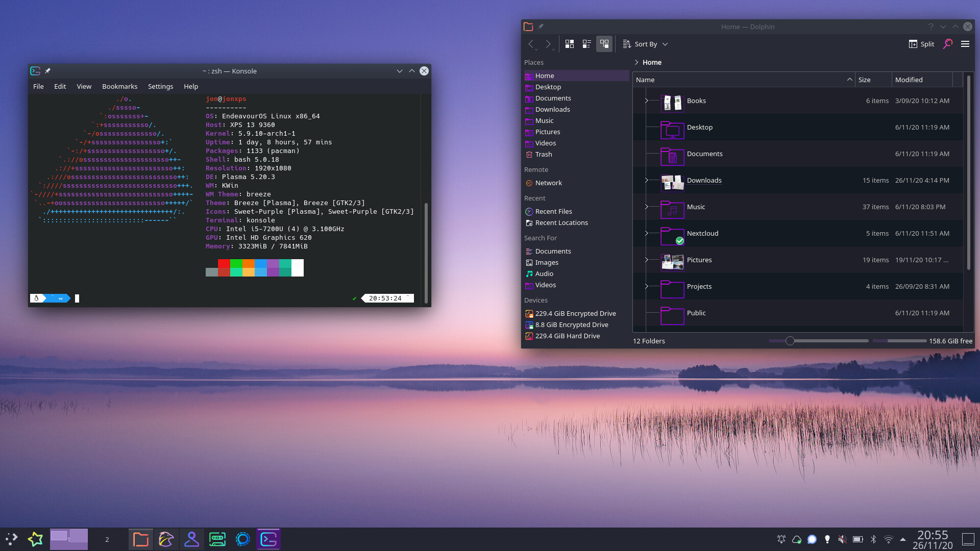
Task: Select Details view mode button
Action: point(604,44)
